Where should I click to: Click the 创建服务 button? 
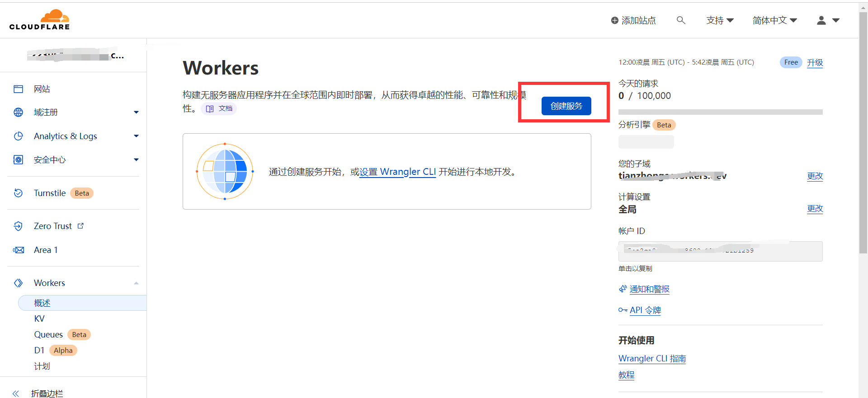pos(566,106)
